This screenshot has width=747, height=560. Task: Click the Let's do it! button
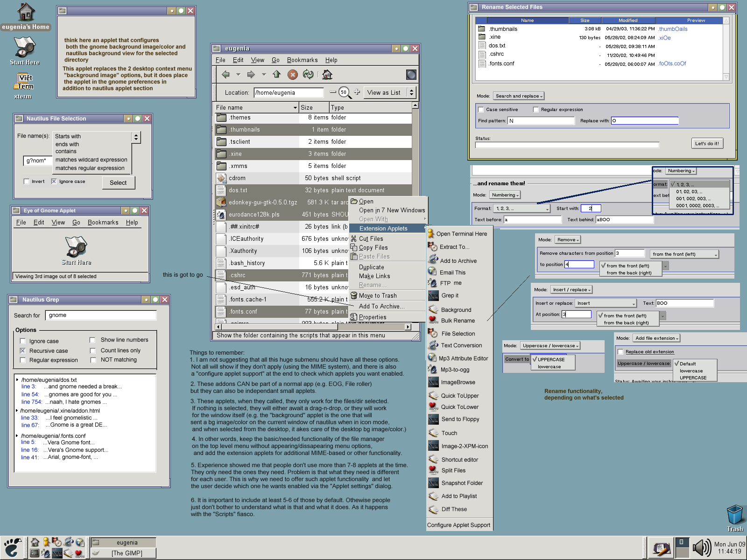707,143
